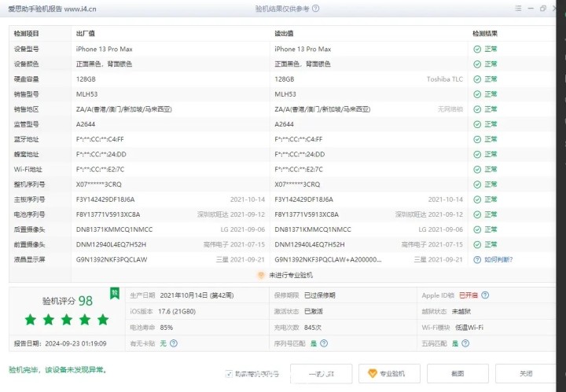
Task: Click the 未进行专业验机 text
Action: click(x=291, y=275)
